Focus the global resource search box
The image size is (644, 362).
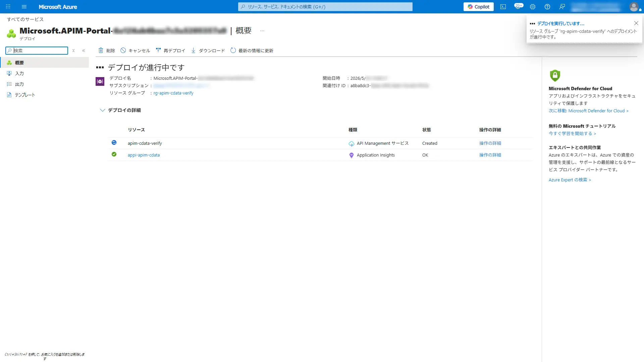point(325,7)
